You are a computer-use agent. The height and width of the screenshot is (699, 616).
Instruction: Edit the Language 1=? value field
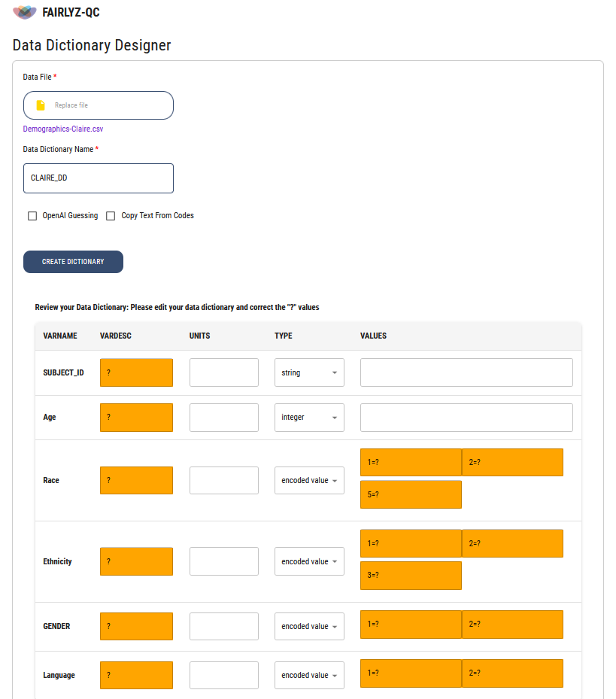click(411, 673)
